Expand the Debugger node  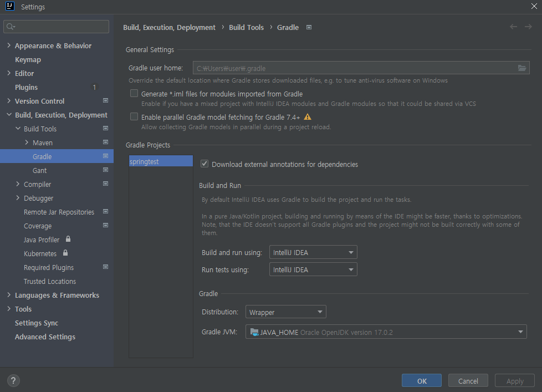(18, 197)
